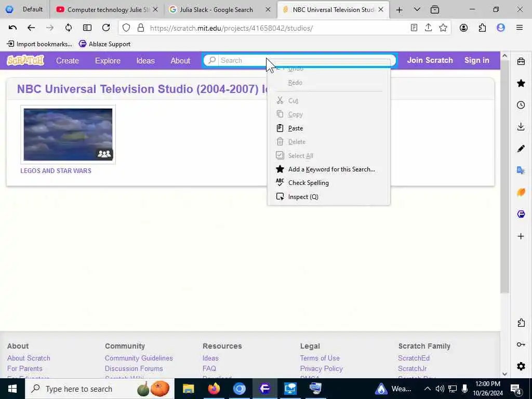Click the key passwords icon in sidebar
This screenshot has width=532, height=399.
pos(521,345)
